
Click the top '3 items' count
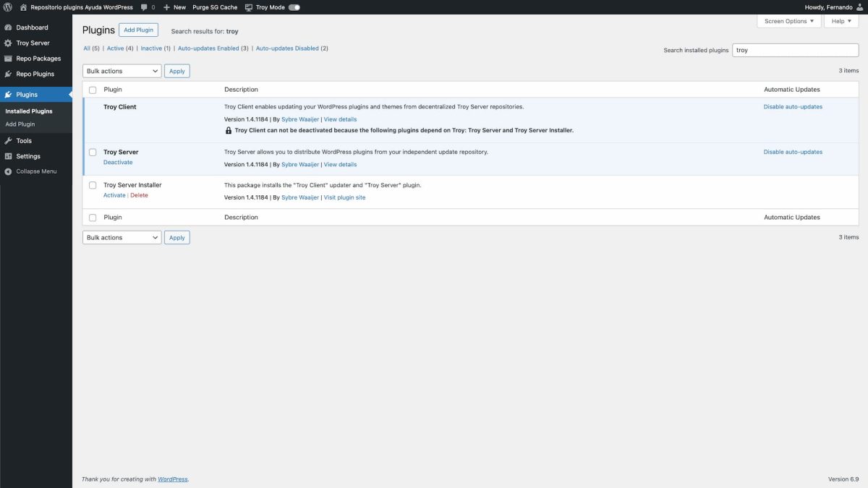tap(848, 71)
